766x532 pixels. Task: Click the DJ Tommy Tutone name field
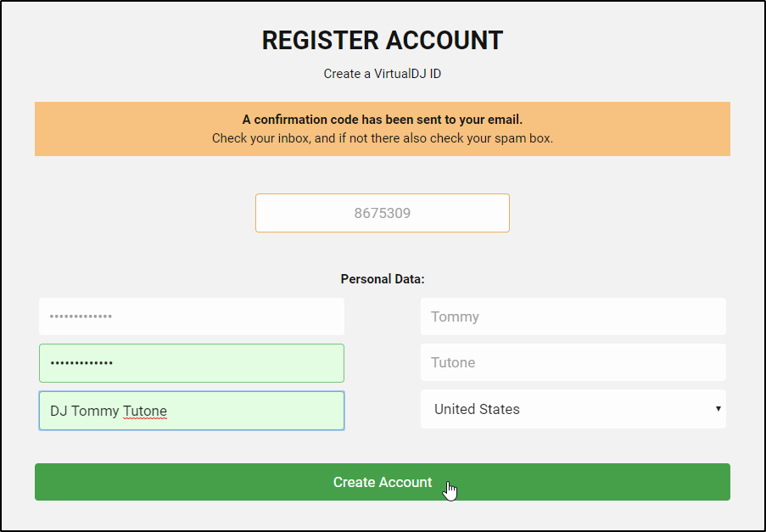pos(192,411)
